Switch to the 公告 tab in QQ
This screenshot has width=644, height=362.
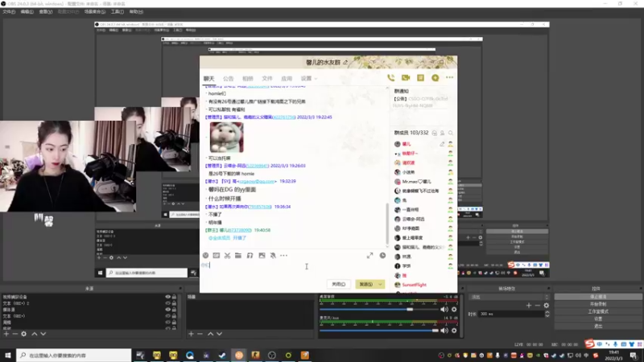click(x=229, y=78)
